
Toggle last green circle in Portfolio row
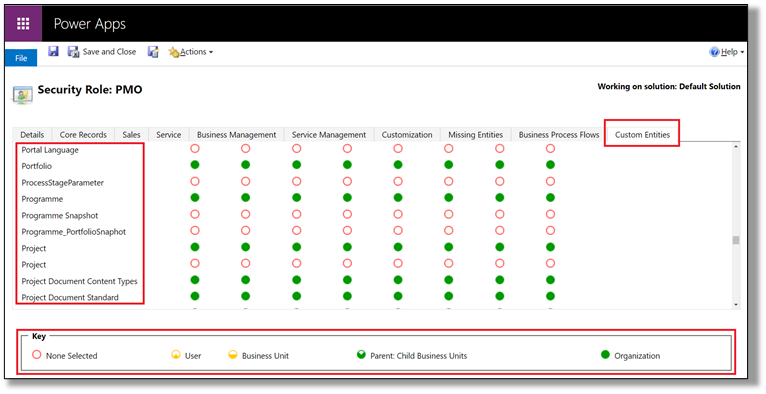(551, 165)
